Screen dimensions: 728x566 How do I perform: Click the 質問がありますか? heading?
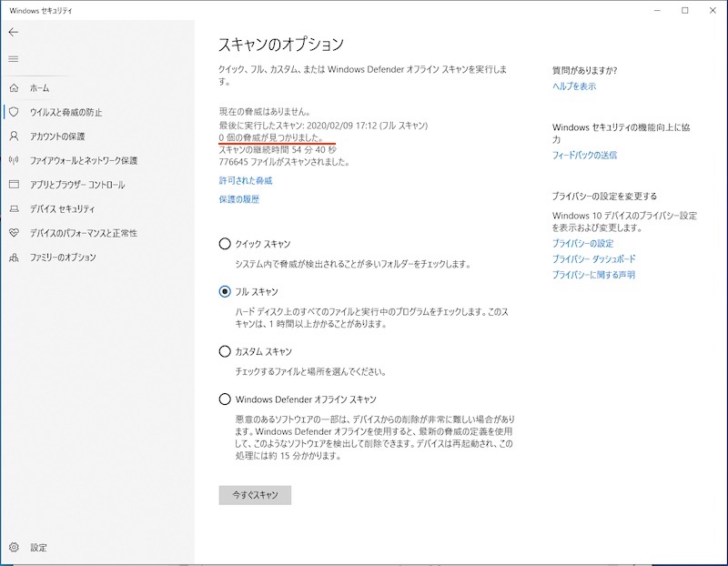[x=584, y=71]
